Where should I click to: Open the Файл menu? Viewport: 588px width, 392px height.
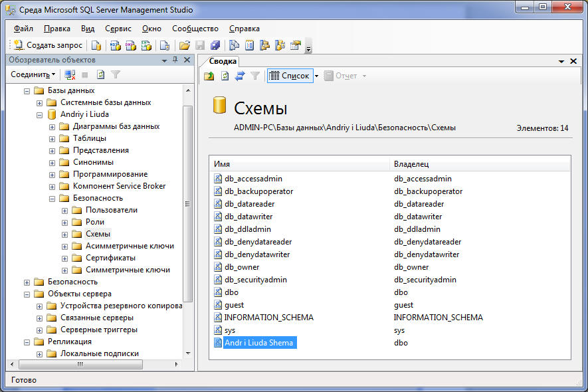(23, 29)
